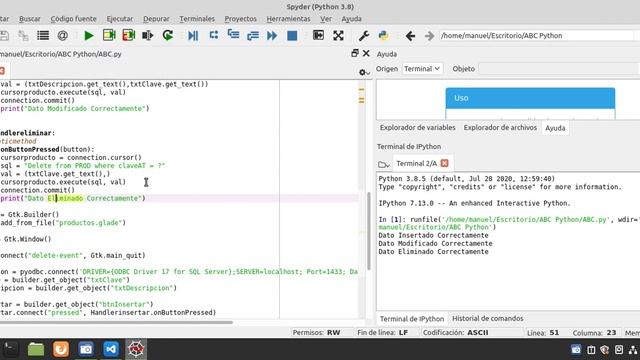Step out and return debug icon

click(253, 36)
